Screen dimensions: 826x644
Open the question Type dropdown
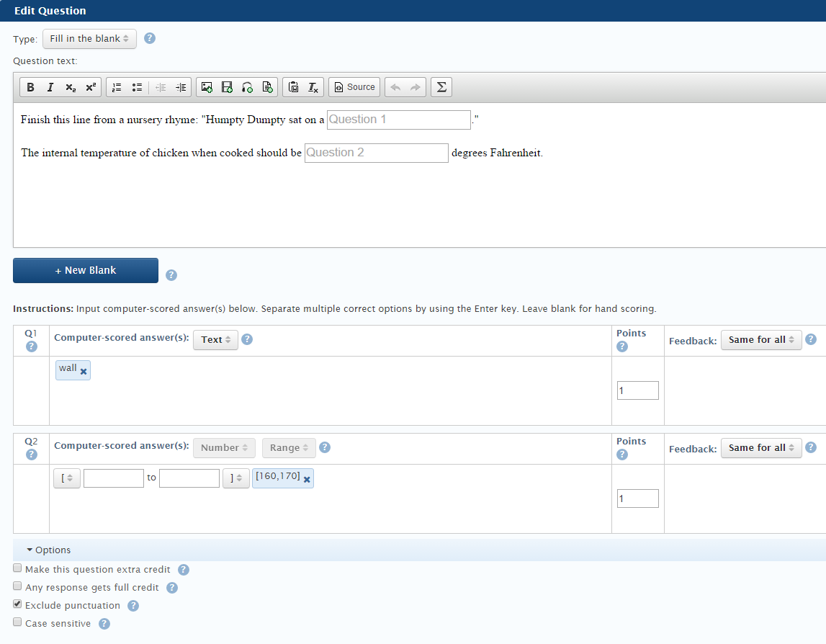tap(89, 39)
